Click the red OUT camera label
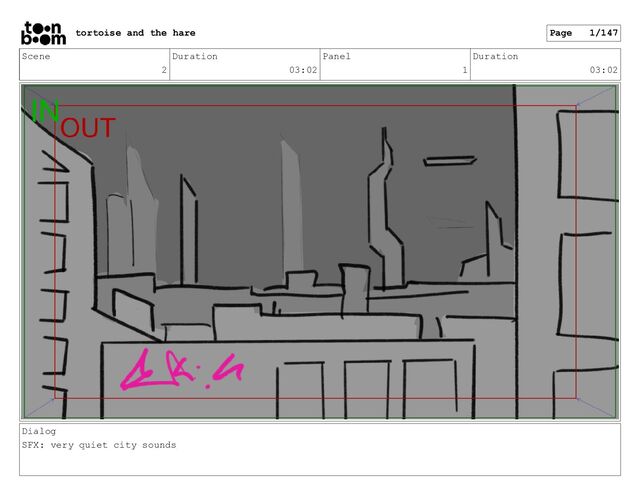This screenshot has height=495, width=640. click(x=88, y=128)
